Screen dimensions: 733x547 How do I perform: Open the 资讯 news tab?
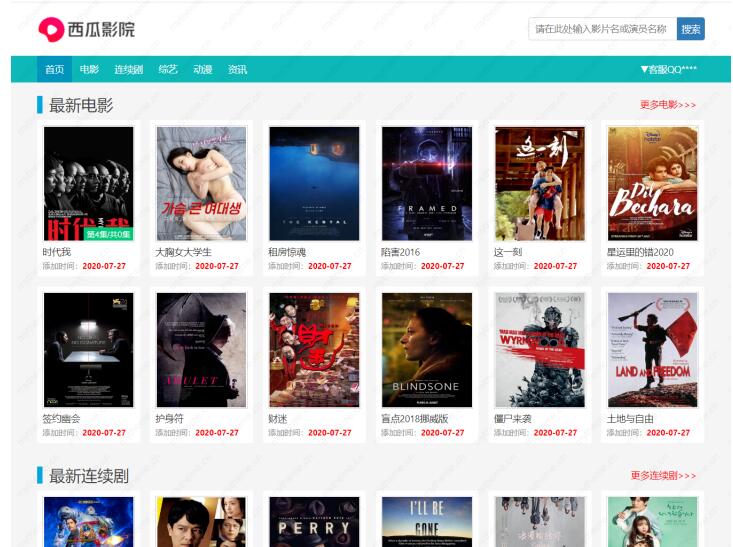pos(237,70)
